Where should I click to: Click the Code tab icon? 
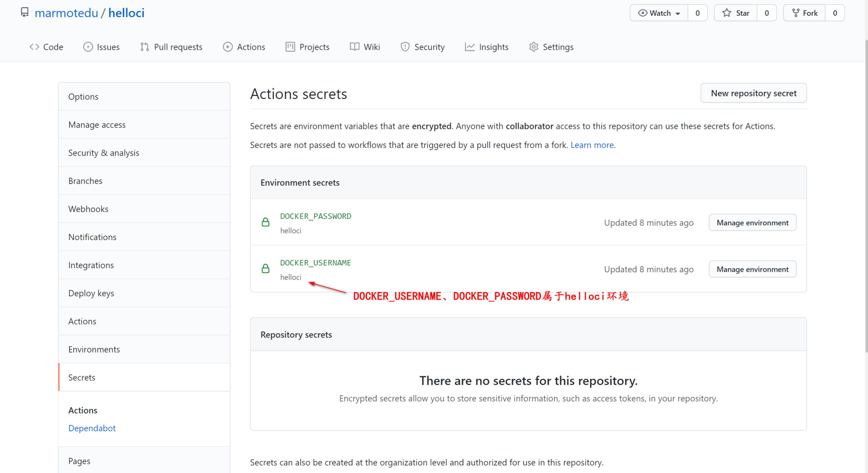pos(34,47)
